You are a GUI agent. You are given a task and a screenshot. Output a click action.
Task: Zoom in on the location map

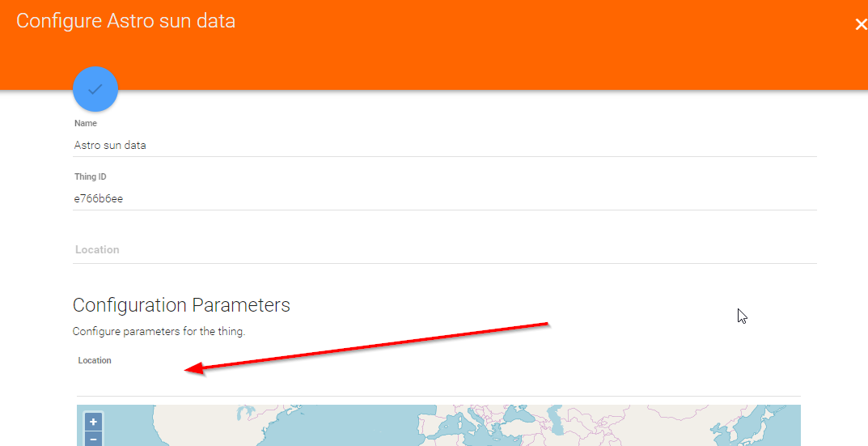(x=93, y=422)
